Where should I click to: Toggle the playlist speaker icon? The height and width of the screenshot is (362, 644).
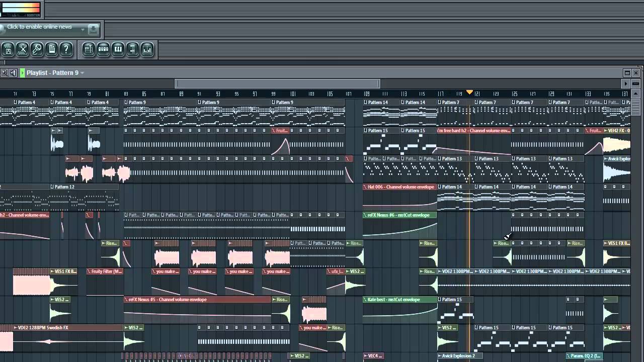point(13,73)
